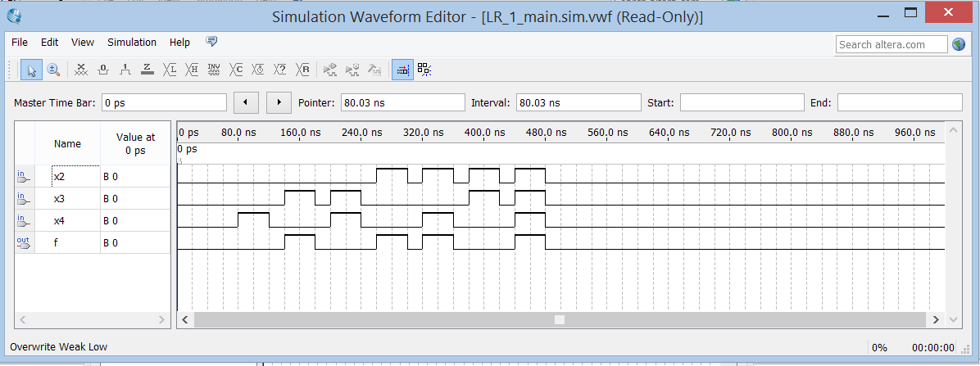Apply Forcing Unknown (X) value
Viewport: 980px width, 366px height.
(x=80, y=70)
